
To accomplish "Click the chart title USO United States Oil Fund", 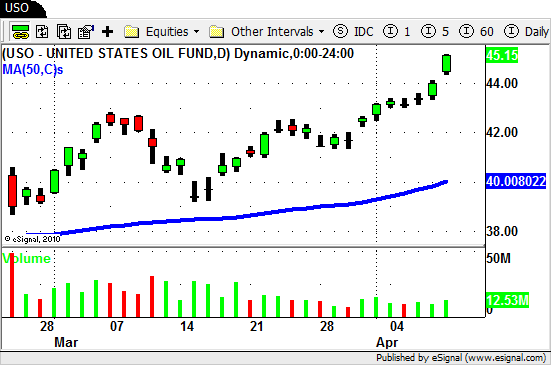I will click(178, 54).
